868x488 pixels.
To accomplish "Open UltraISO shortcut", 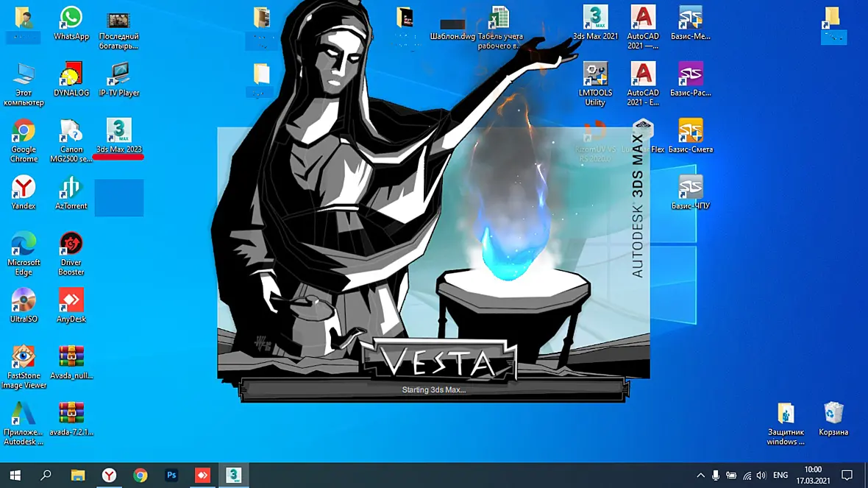I will tap(24, 305).
